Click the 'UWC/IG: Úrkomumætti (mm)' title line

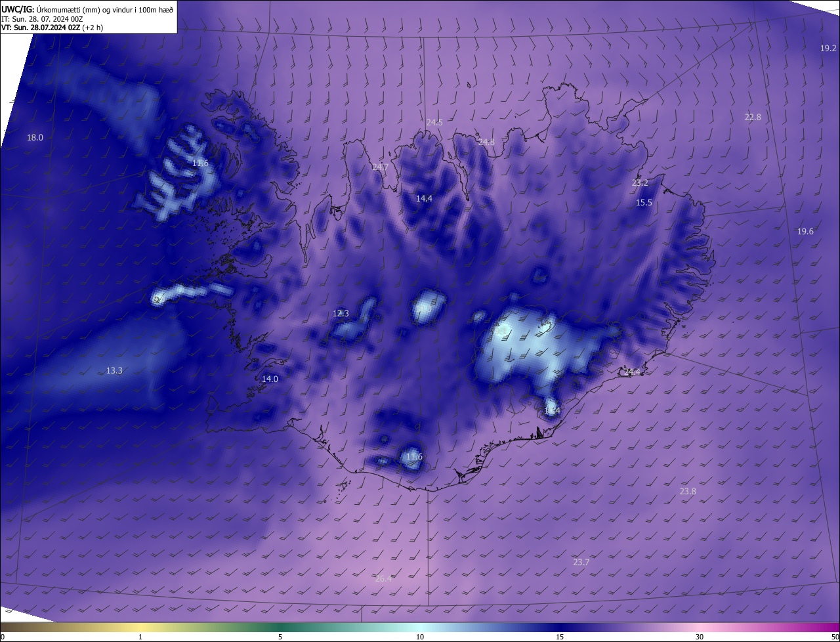coord(87,9)
